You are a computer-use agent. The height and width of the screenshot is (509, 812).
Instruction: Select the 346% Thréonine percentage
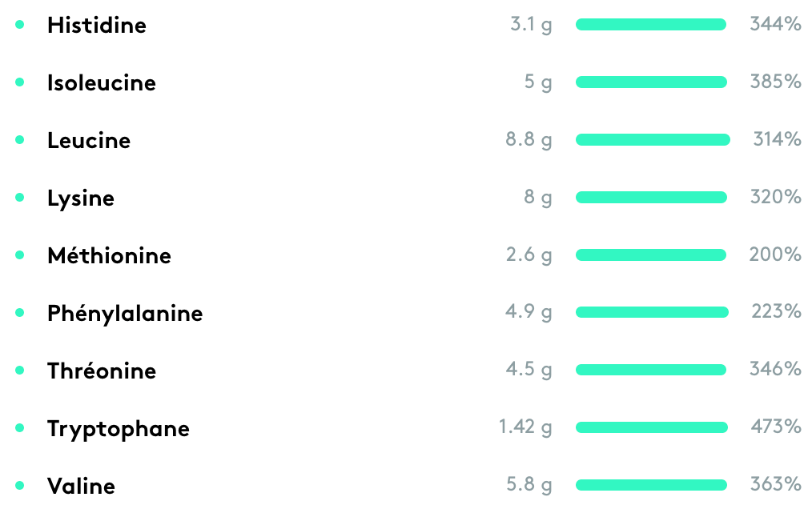click(775, 370)
